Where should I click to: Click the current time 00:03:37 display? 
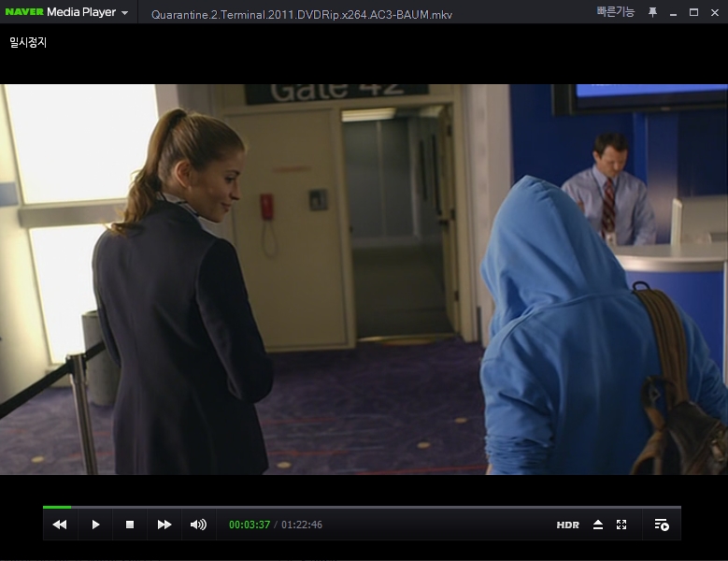(250, 525)
